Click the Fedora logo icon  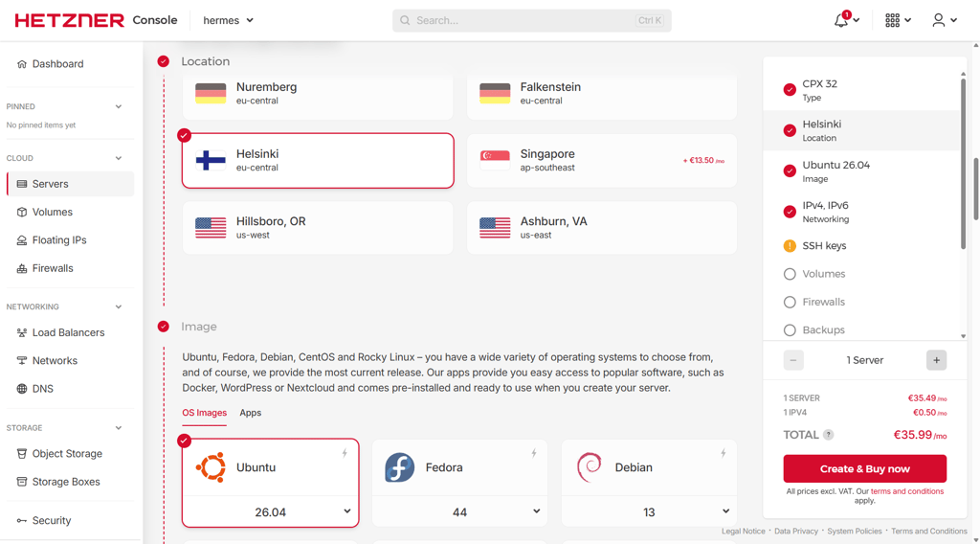(x=400, y=467)
